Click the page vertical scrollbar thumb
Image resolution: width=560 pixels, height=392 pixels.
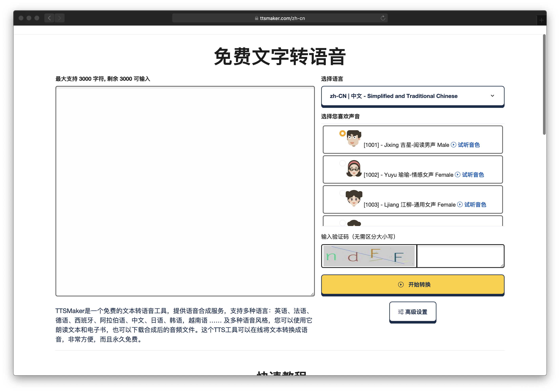(544, 84)
